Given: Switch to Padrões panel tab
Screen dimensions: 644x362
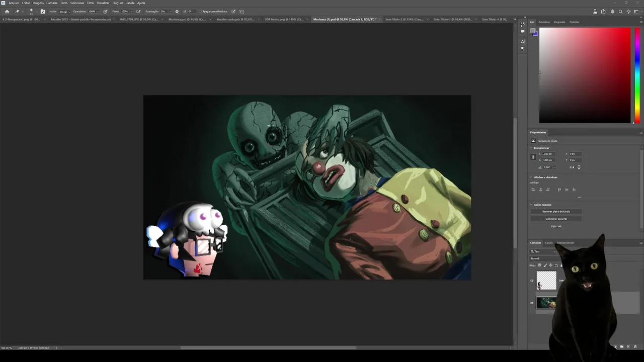Looking at the screenshot, I should click(574, 22).
